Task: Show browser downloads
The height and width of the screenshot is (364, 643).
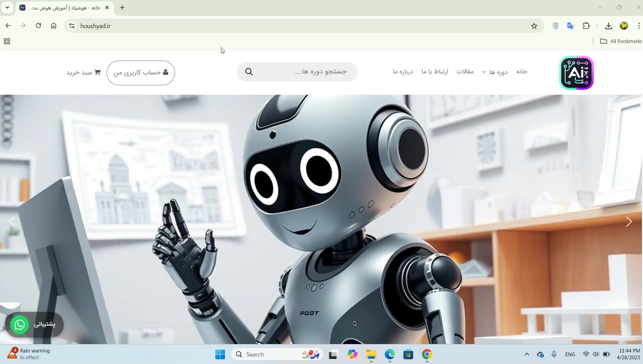Action: pos(608,26)
